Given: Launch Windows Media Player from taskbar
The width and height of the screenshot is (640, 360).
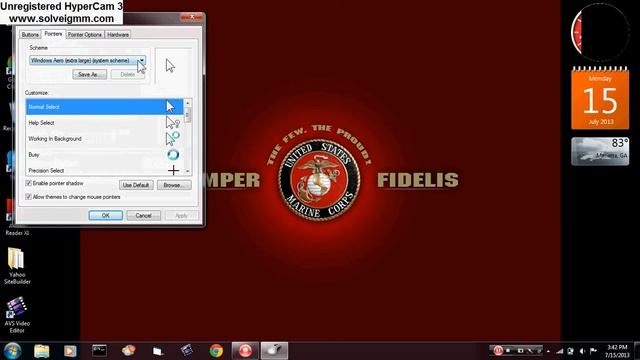Looking at the screenshot, I should coord(70,351).
